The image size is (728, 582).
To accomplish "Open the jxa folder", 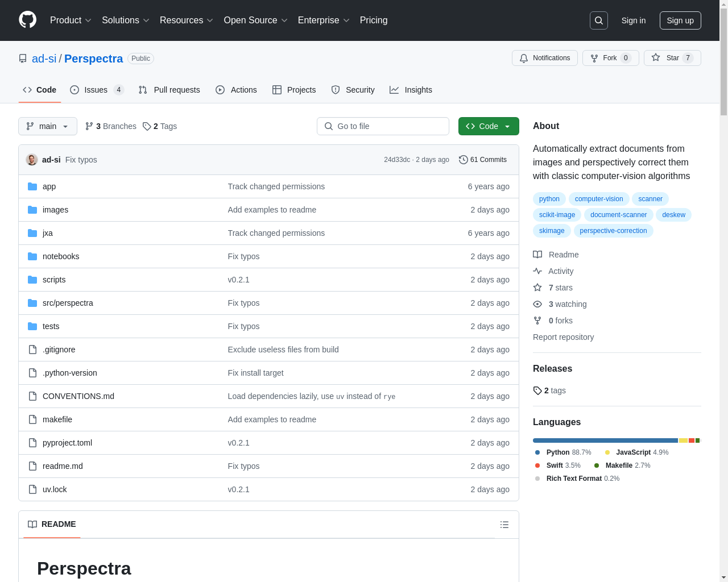I will tap(48, 233).
